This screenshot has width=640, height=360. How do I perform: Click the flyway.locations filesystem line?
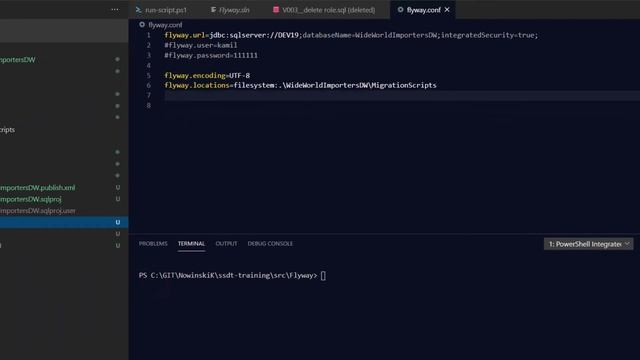[x=300, y=85]
